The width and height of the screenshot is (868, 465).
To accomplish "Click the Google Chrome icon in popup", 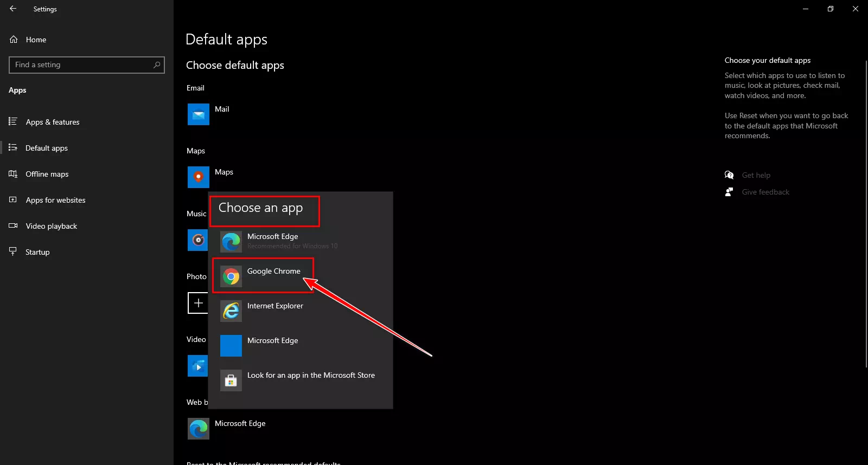I will click(231, 276).
